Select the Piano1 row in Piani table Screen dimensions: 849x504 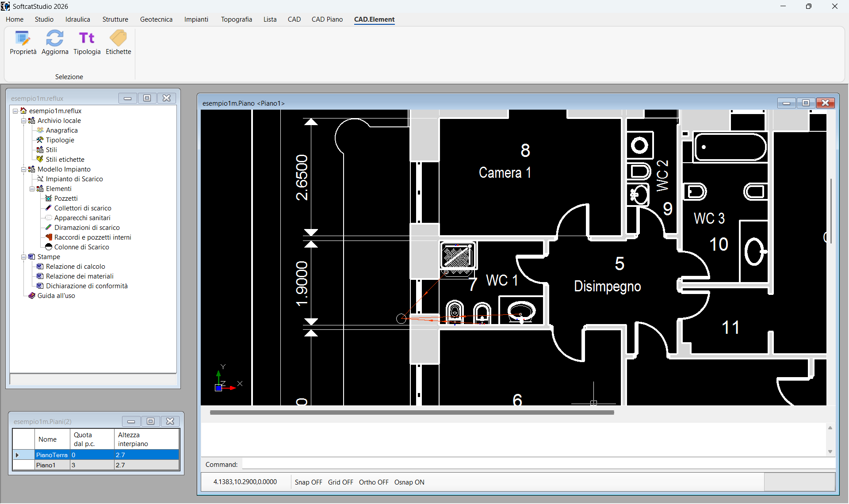[96, 465]
